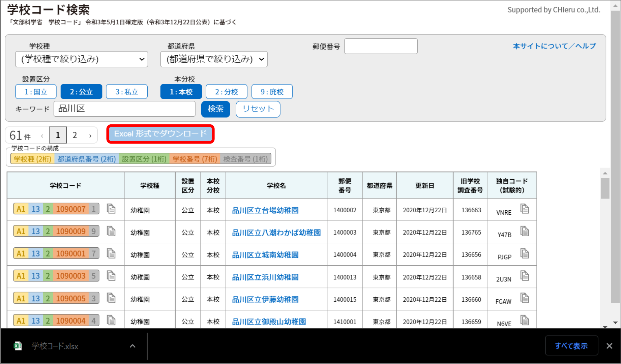Viewport: 621px width, 364px height.
Task: Toggle the 9:廃校 filter
Action: 272,92
